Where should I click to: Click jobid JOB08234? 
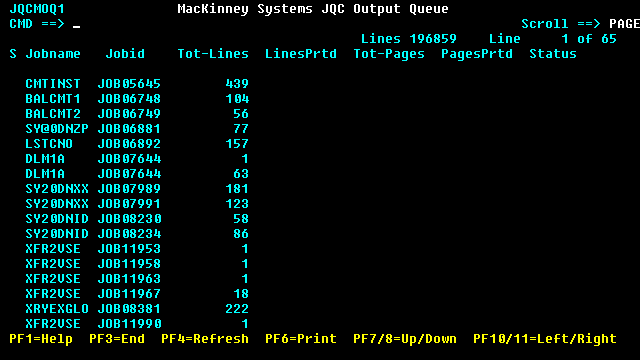click(129, 234)
